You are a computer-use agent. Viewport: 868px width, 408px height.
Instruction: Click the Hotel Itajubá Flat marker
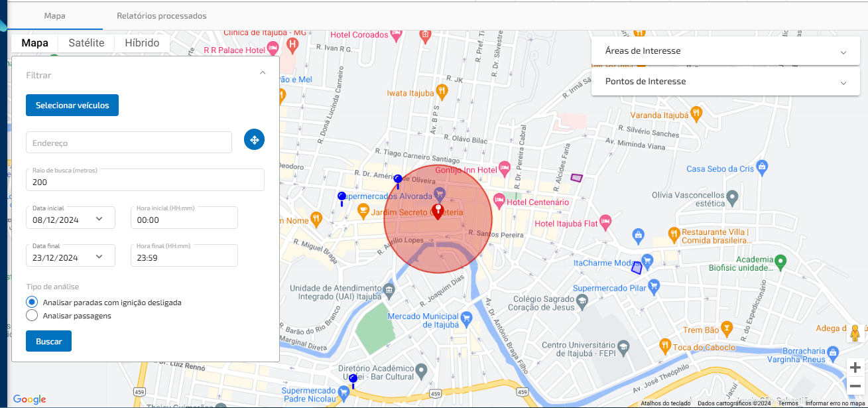click(605, 220)
